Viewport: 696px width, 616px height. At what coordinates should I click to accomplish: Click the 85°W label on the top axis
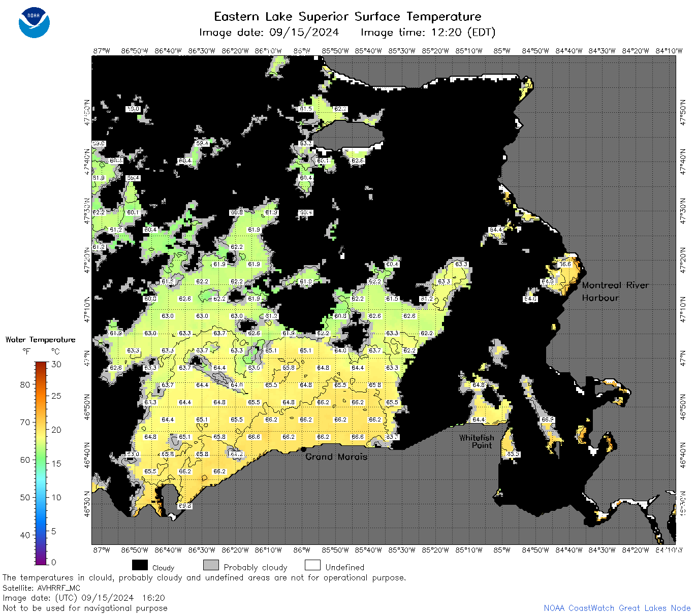coord(502,51)
